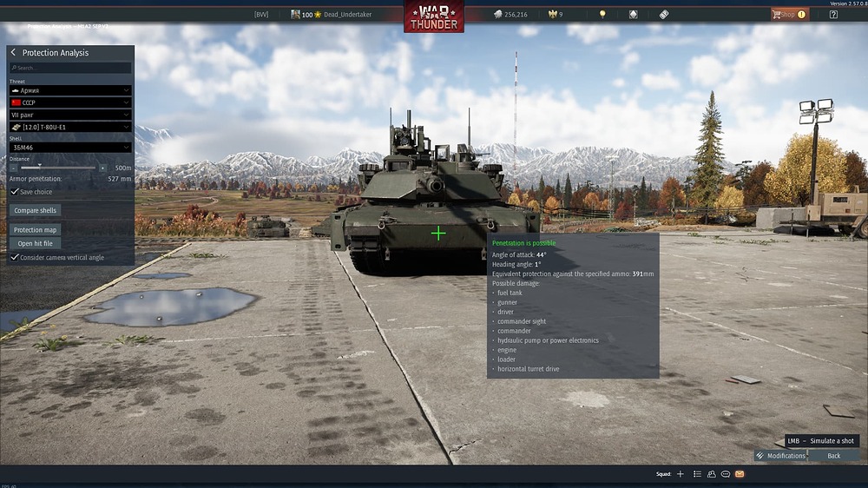Decrease distance with minus button
Image resolution: width=868 pixels, height=488 pixels.
pos(13,168)
